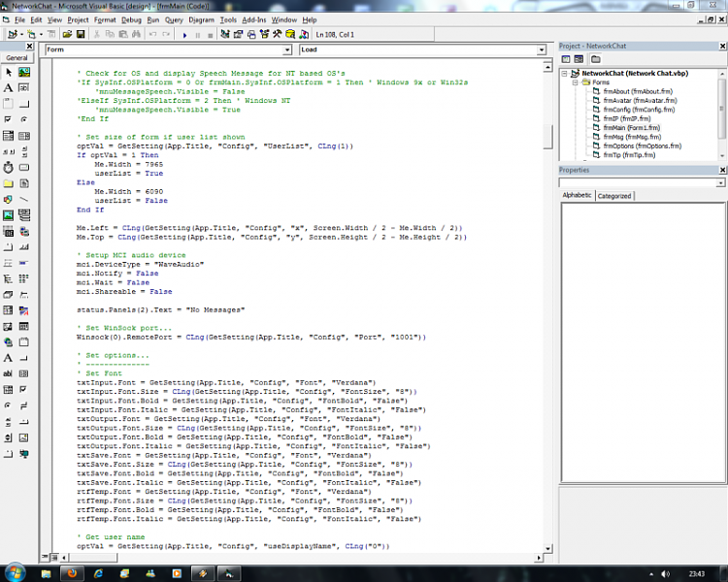Click code window horizontal scroll right arrow
Viewport: 728px width, 582px height.
pos(539,558)
